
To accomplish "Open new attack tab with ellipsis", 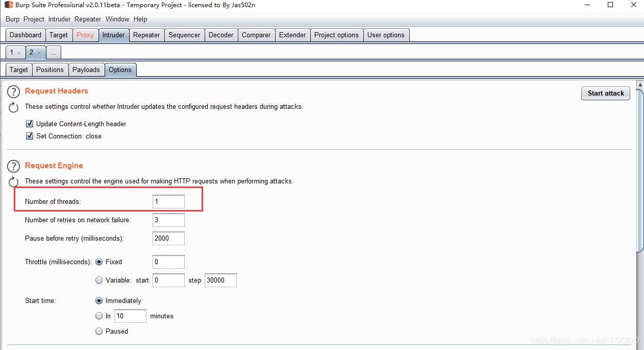I will [53, 53].
